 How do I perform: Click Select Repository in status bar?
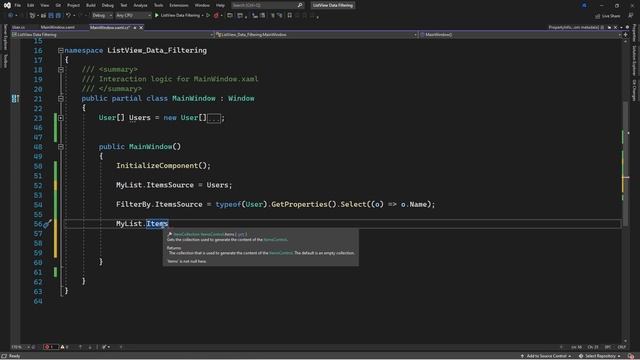tap(599, 356)
